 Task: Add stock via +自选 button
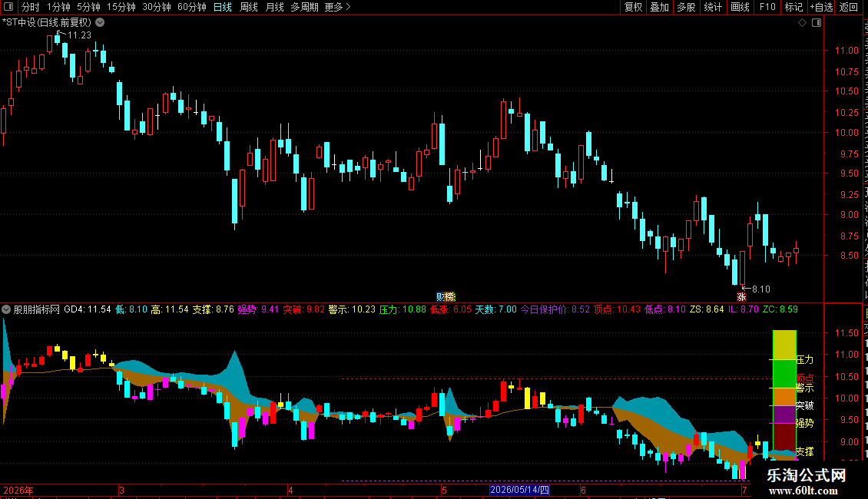click(x=821, y=7)
